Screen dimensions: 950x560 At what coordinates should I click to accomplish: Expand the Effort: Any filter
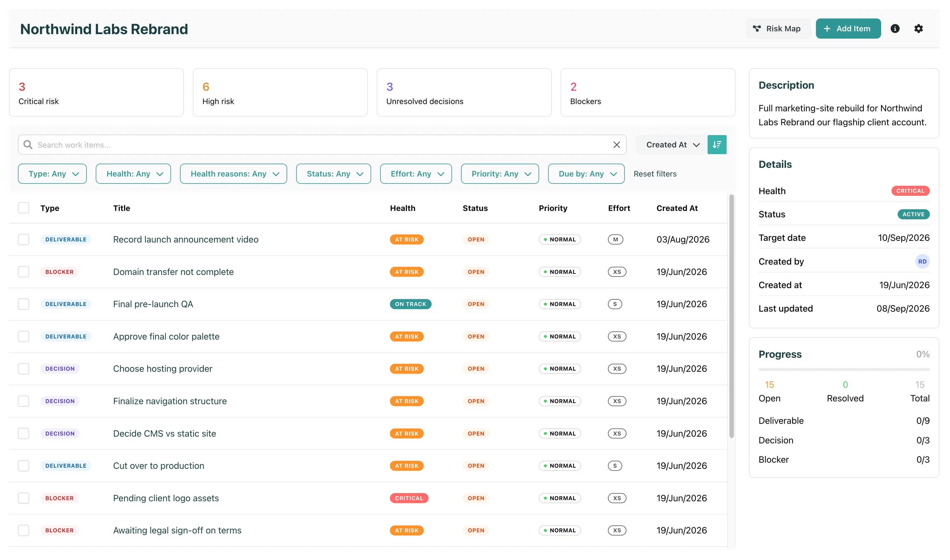[x=416, y=174]
